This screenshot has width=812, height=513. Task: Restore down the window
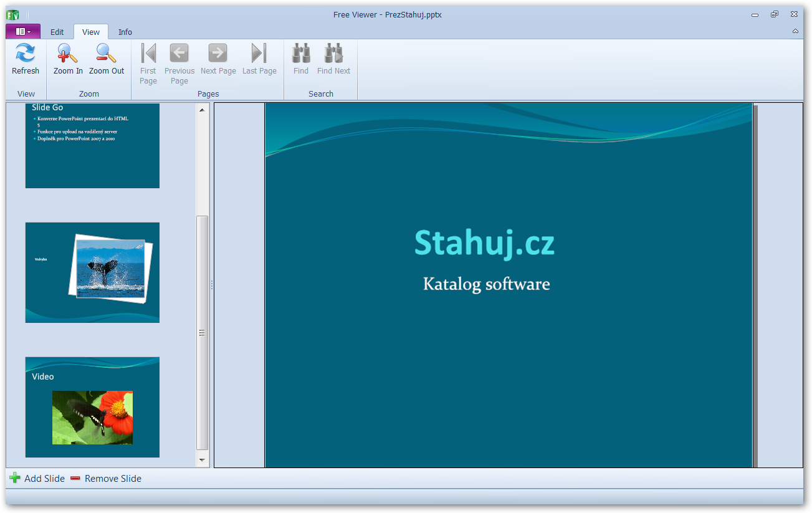775,14
